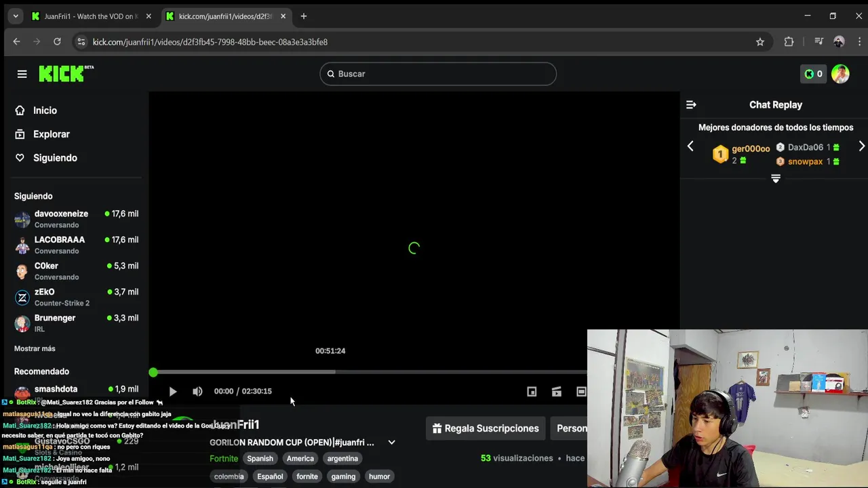Select the Spanish tag
The image size is (868, 488).
(260, 459)
